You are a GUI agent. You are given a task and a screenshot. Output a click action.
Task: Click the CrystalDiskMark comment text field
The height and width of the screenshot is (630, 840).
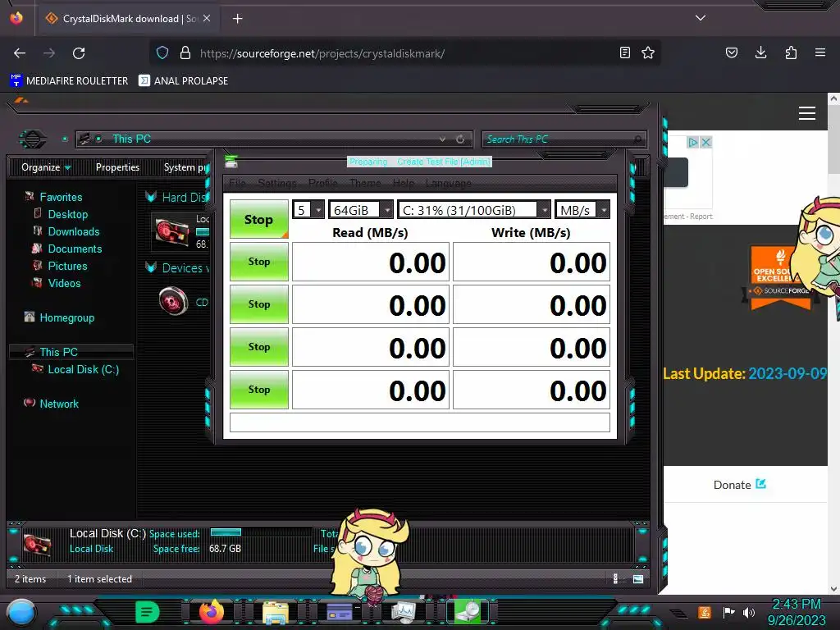click(x=420, y=422)
